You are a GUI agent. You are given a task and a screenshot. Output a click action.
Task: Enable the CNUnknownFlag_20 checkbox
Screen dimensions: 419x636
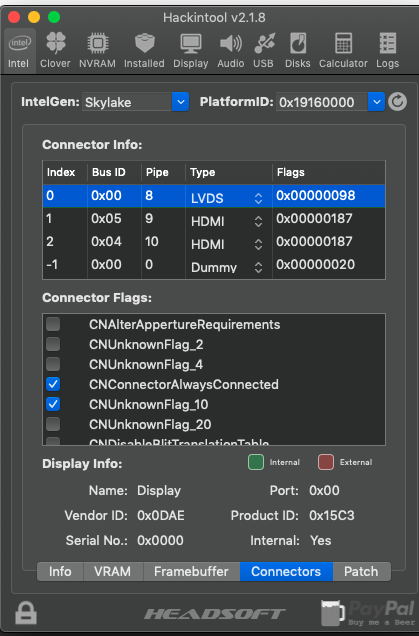click(x=53, y=424)
